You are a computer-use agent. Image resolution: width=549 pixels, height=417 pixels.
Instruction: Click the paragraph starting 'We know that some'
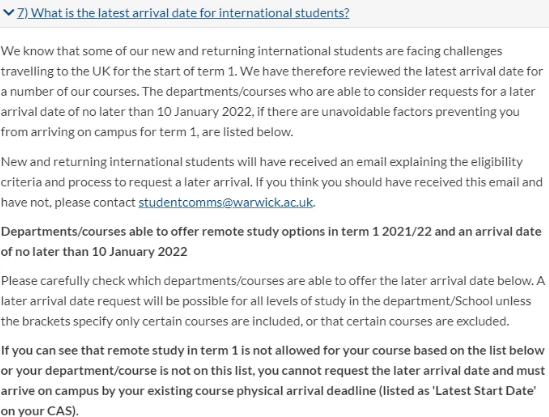click(x=272, y=91)
